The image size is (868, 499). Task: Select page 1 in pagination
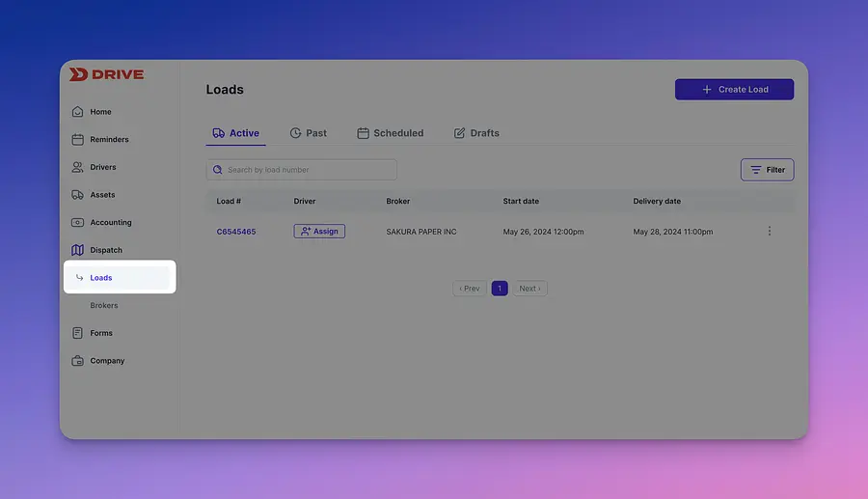click(500, 289)
